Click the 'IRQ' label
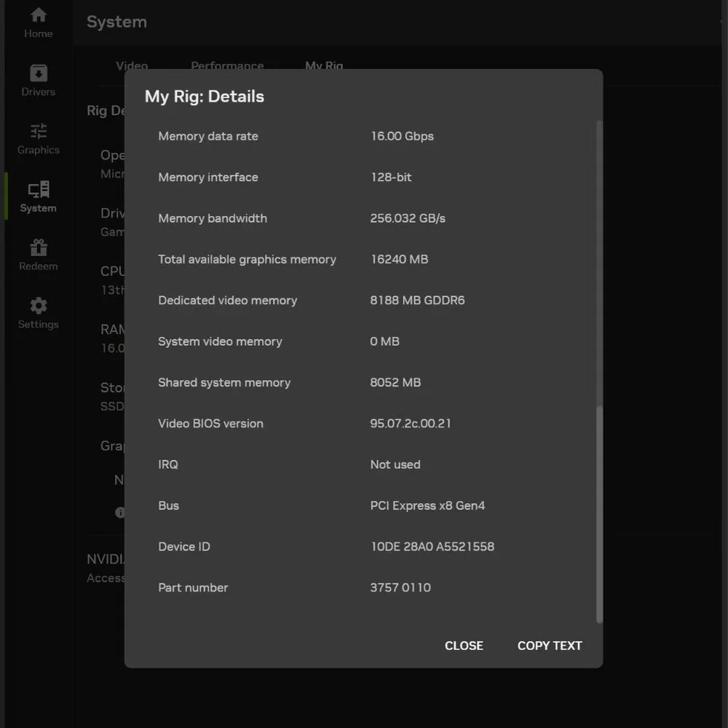 [x=168, y=464]
